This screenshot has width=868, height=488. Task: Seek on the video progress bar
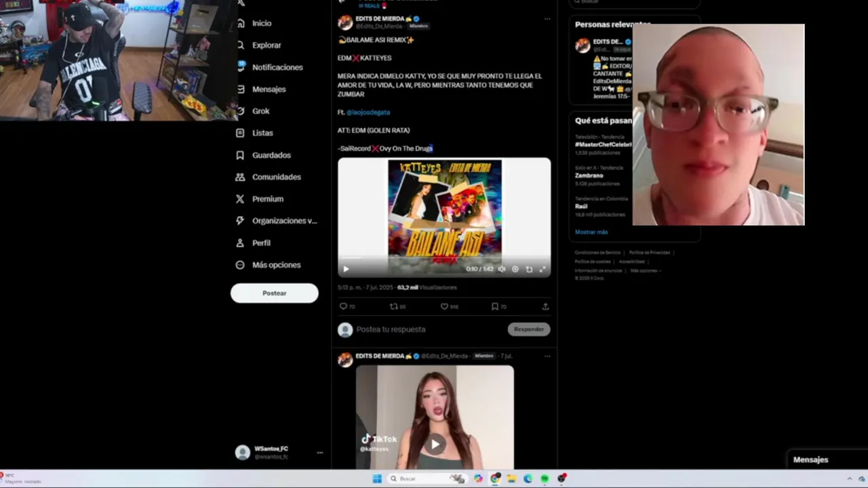click(444, 258)
